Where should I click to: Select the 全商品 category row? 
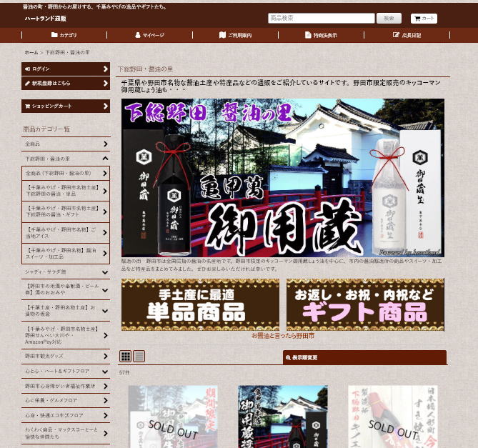pos(66,144)
